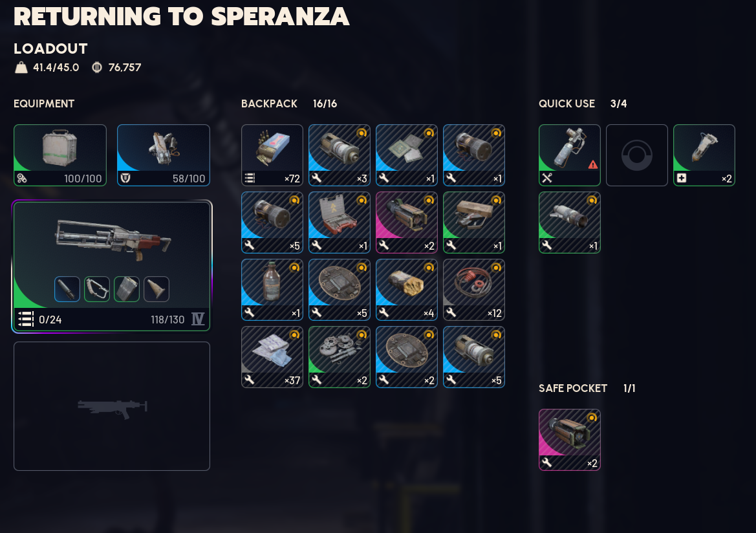Click the empty secondary weapon slot

pos(112,406)
